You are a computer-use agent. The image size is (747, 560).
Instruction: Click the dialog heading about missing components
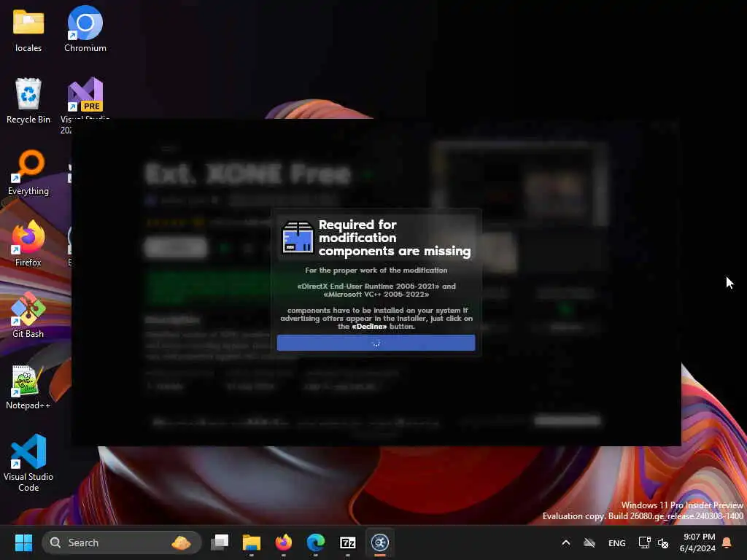(x=395, y=238)
